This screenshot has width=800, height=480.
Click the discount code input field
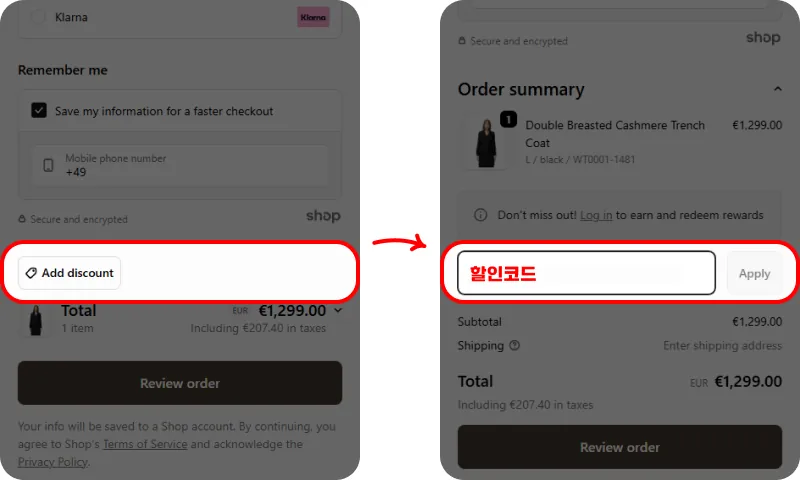pos(586,273)
